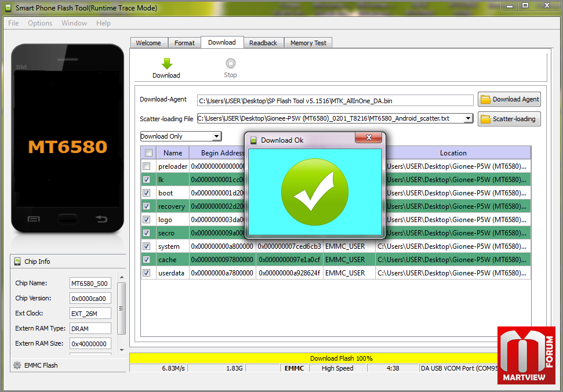Close the Download Ok dialog
The height and width of the screenshot is (392, 563).
tap(368, 137)
